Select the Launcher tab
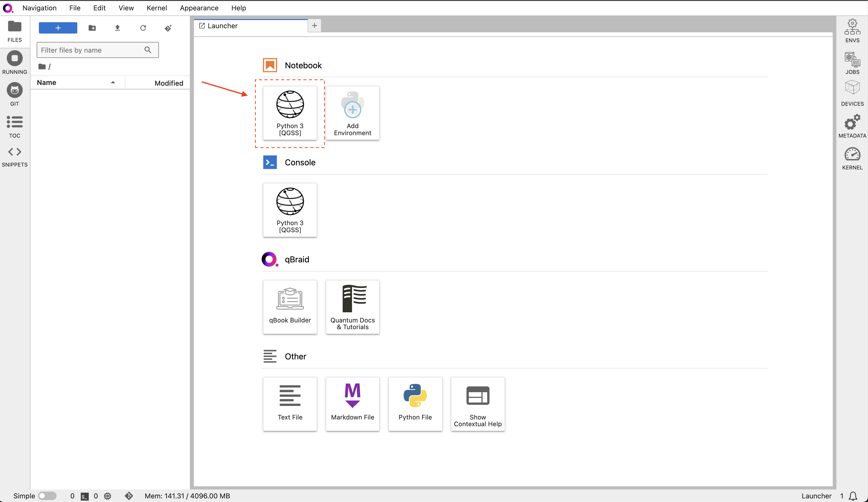 click(x=251, y=26)
